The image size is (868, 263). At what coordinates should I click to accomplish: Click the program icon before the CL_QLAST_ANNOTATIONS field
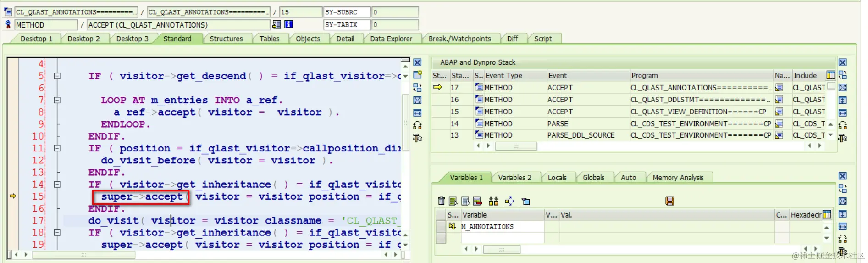click(8, 12)
